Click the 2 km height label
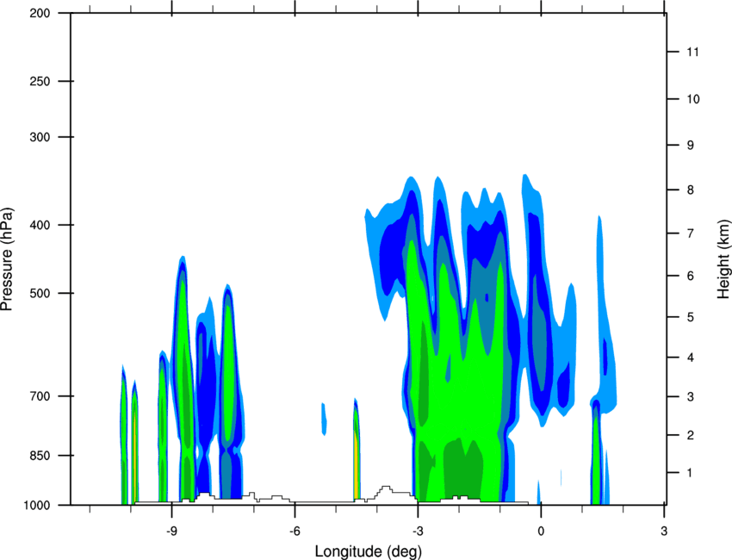 [691, 435]
